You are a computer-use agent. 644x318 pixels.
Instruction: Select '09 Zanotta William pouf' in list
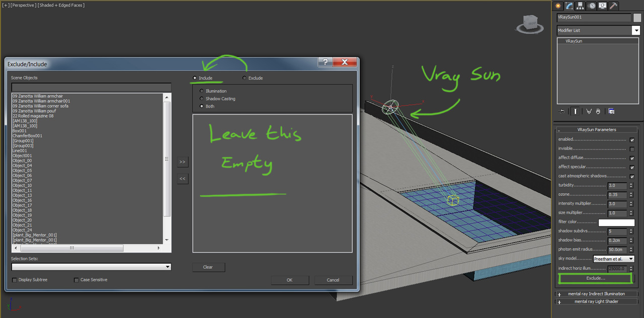click(x=35, y=111)
